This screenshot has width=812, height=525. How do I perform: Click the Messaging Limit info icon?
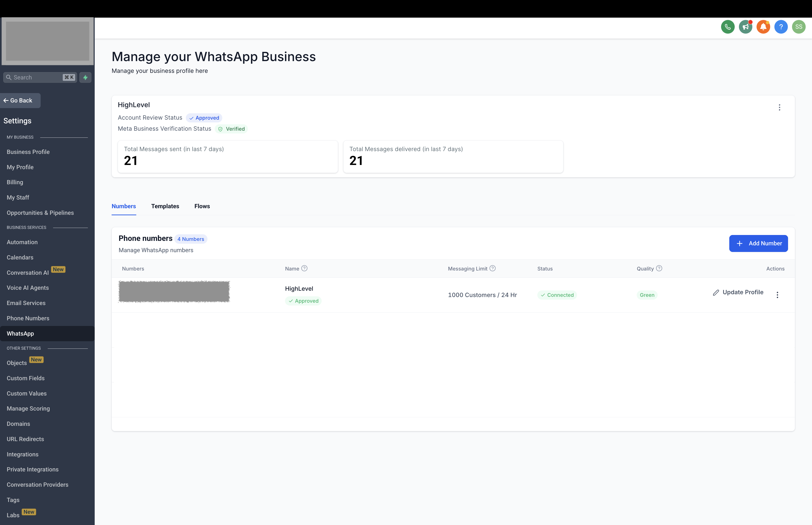coord(492,268)
